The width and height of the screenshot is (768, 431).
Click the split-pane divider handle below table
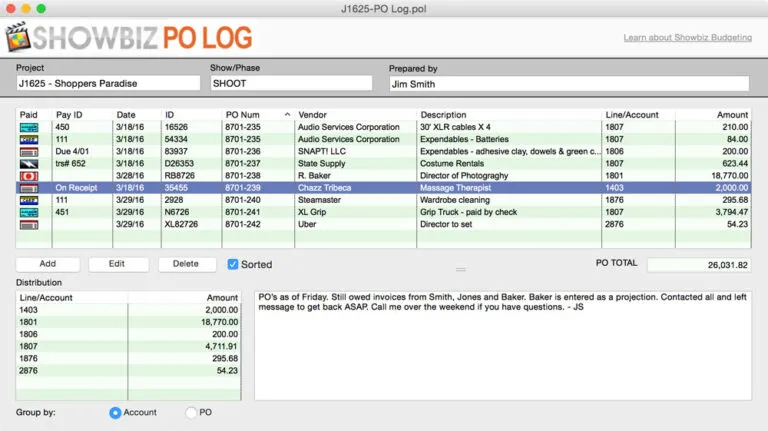tap(460, 269)
